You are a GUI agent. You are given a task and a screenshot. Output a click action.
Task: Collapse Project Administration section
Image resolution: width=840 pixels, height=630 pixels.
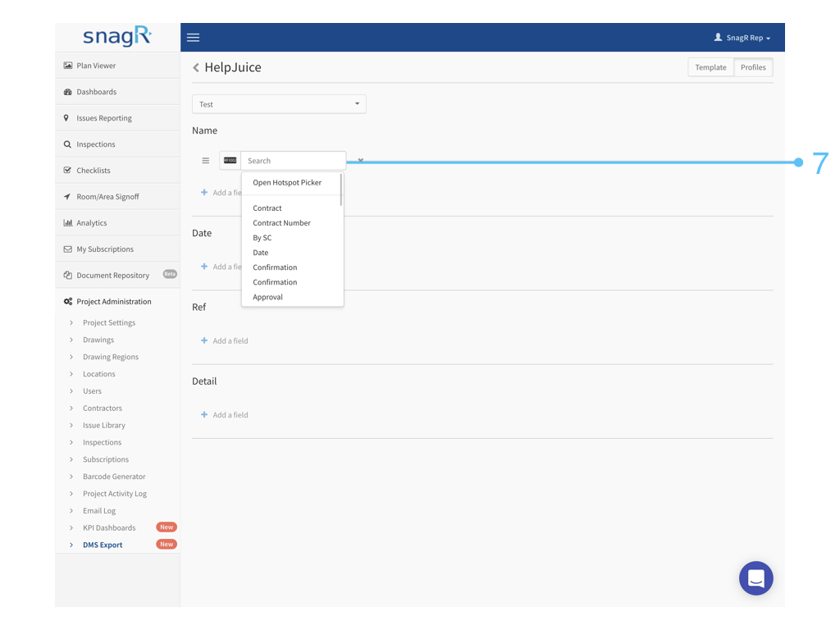pos(117,302)
